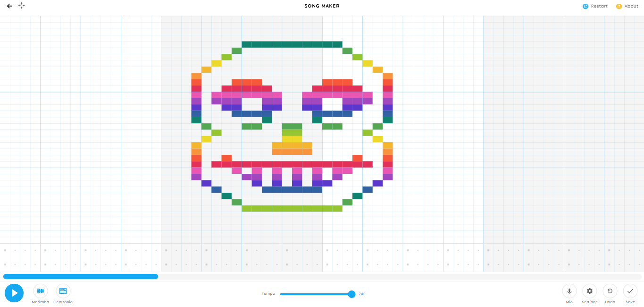644x307 pixels.
Task: Go back using the arrow icon
Action: click(x=9, y=6)
